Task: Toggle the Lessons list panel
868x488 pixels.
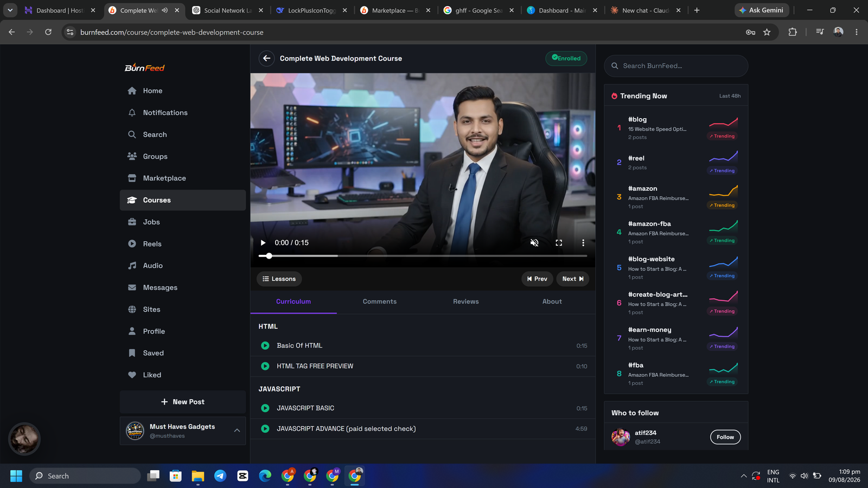Action: pyautogui.click(x=279, y=279)
